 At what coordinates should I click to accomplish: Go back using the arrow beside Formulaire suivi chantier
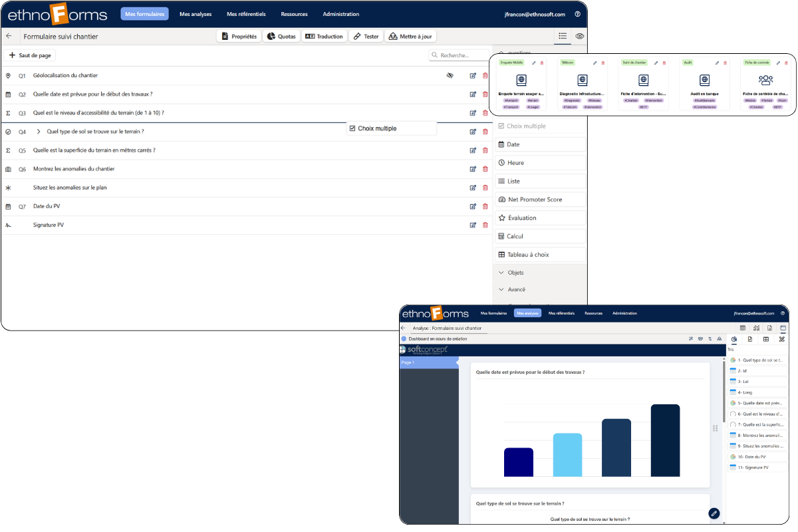coord(9,37)
